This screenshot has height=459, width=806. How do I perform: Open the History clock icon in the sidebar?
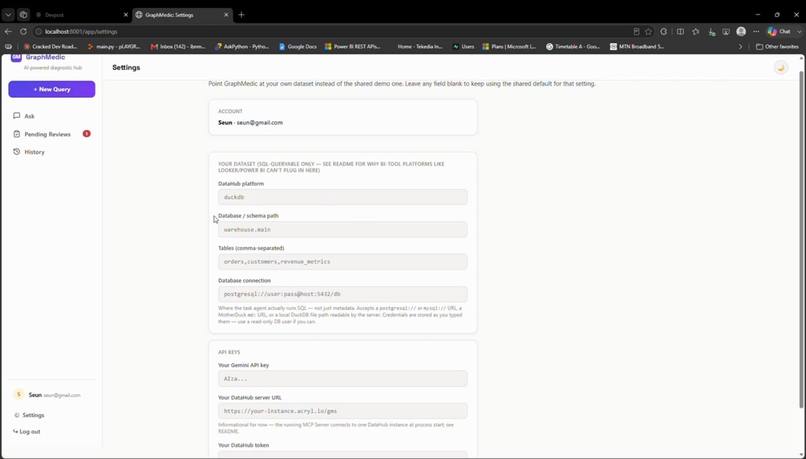pos(16,152)
